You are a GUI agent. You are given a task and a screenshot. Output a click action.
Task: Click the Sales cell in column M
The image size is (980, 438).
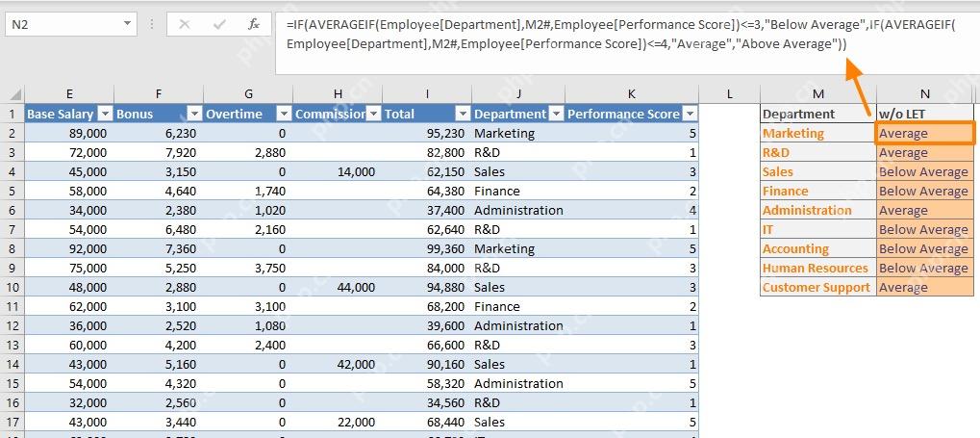pyautogui.click(x=818, y=171)
